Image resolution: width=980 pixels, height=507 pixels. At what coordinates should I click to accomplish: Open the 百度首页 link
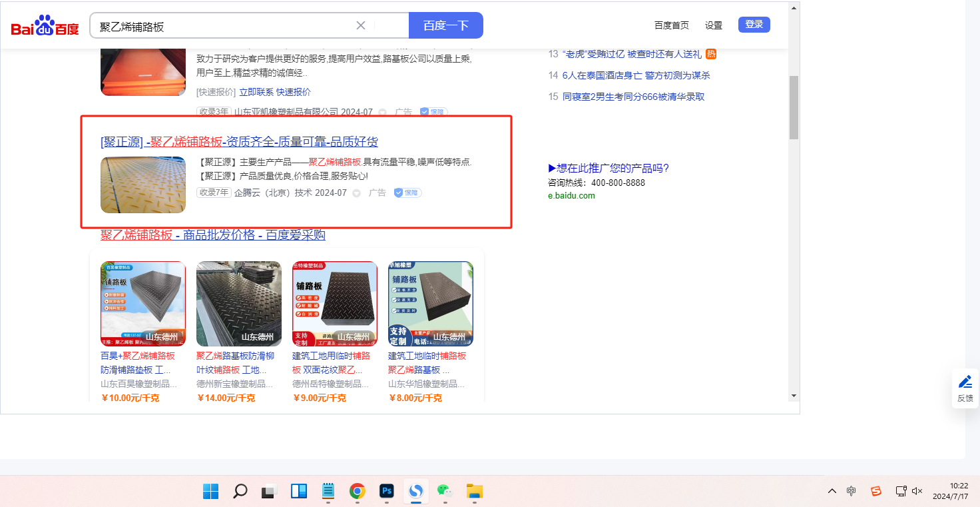[x=672, y=25]
